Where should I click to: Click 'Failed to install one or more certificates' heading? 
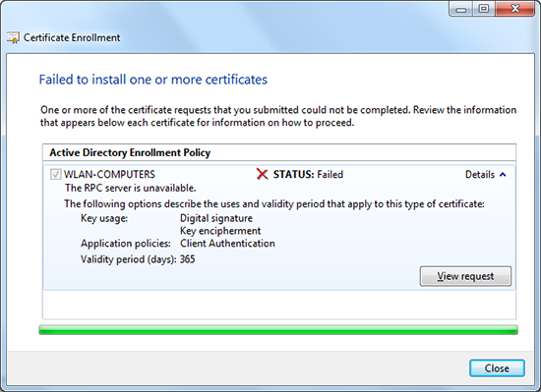coord(153,80)
